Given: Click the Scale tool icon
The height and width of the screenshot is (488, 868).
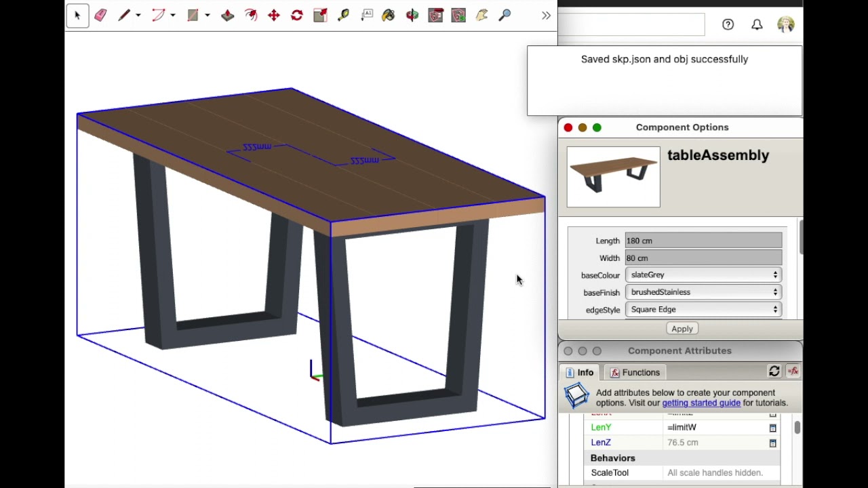Looking at the screenshot, I should tap(320, 15).
